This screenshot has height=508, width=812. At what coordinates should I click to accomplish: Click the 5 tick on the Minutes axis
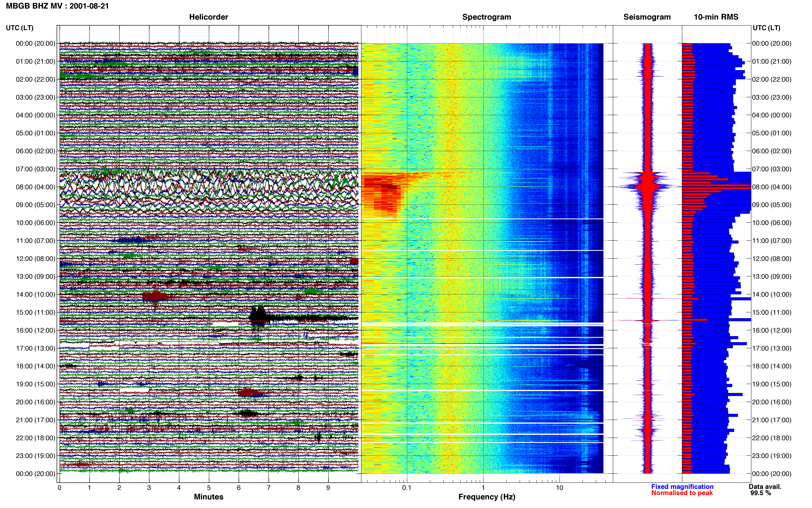click(209, 487)
